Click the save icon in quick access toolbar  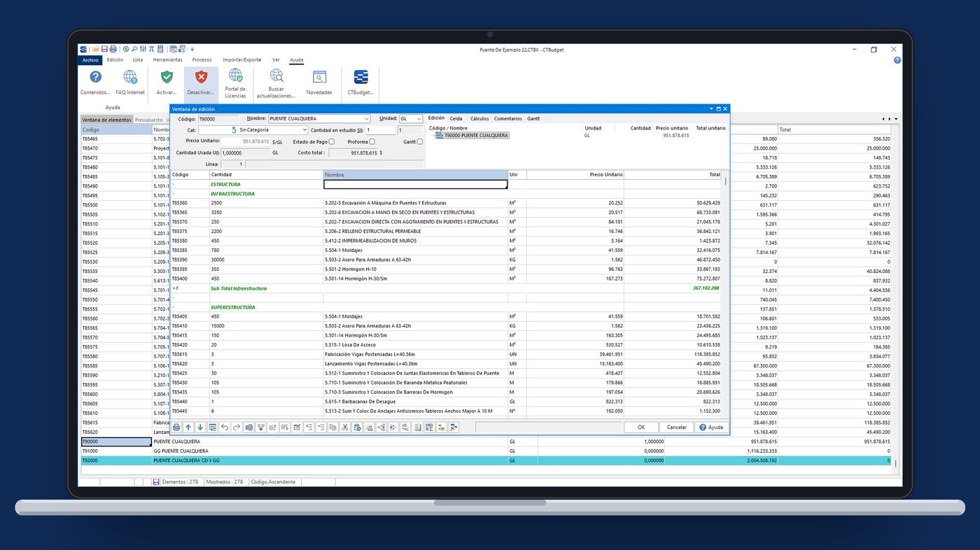(x=104, y=50)
